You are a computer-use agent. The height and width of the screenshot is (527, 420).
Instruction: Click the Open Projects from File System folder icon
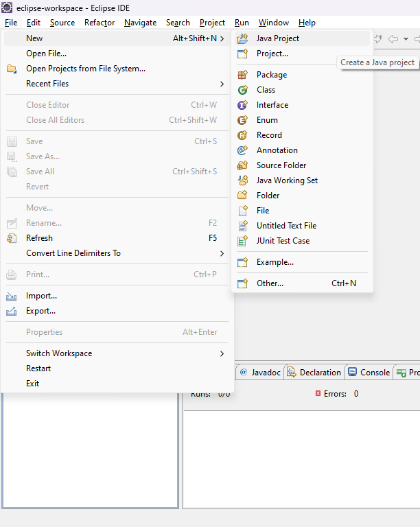(12, 69)
